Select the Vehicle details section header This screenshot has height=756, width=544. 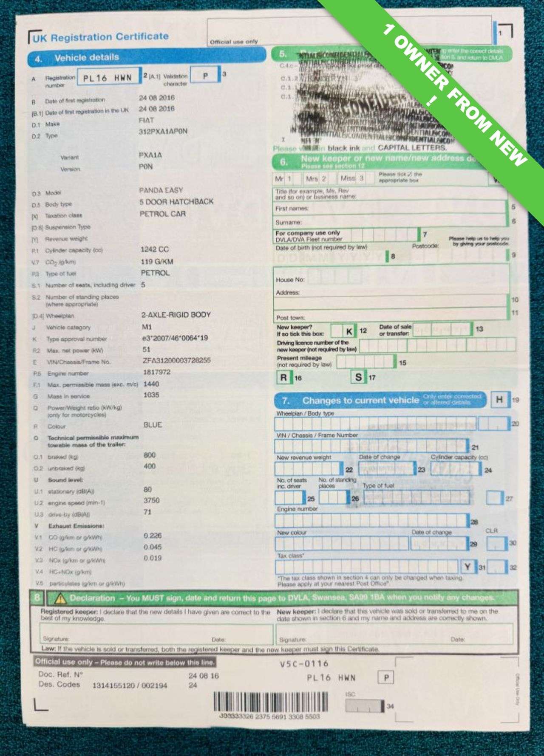[87, 58]
